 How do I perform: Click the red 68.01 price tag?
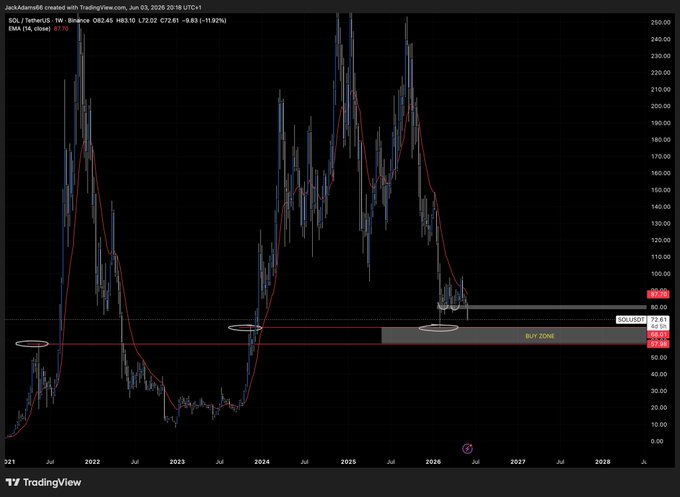pos(657,335)
